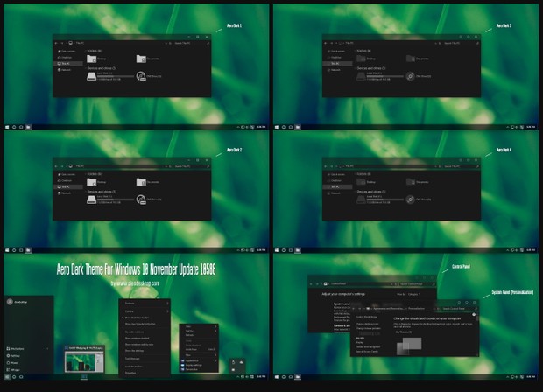The height and width of the screenshot is (392, 543).
Task: Enable Show touch keyboard button option
Action: (x=145, y=324)
